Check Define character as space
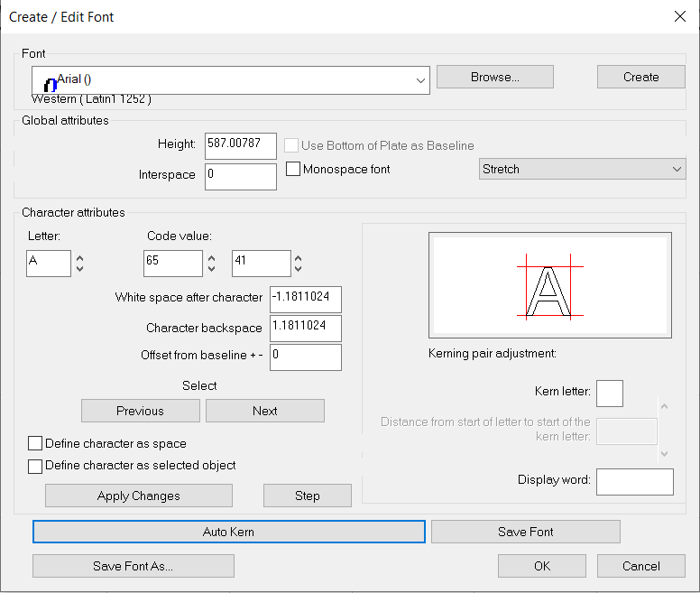The image size is (700, 593). tap(35, 443)
